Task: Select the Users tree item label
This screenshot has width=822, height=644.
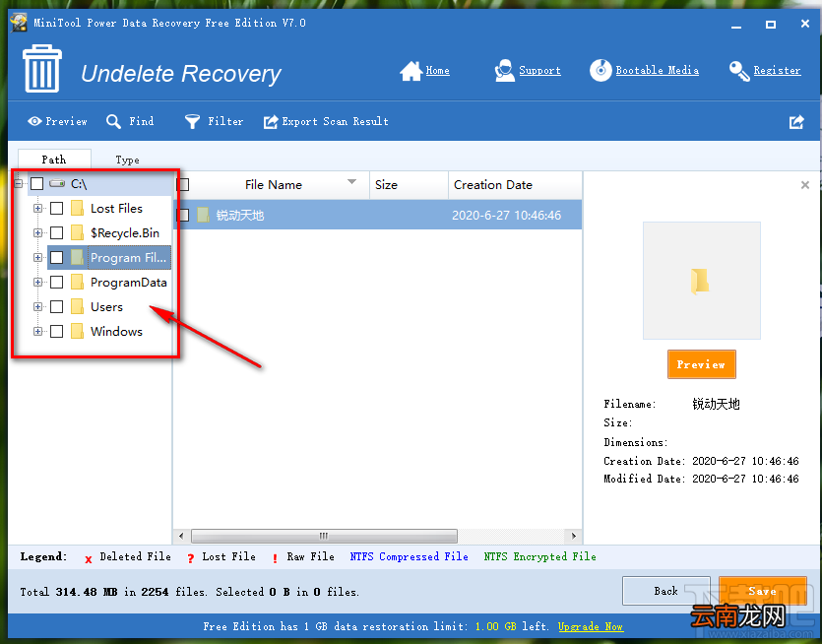Action: pyautogui.click(x=106, y=307)
